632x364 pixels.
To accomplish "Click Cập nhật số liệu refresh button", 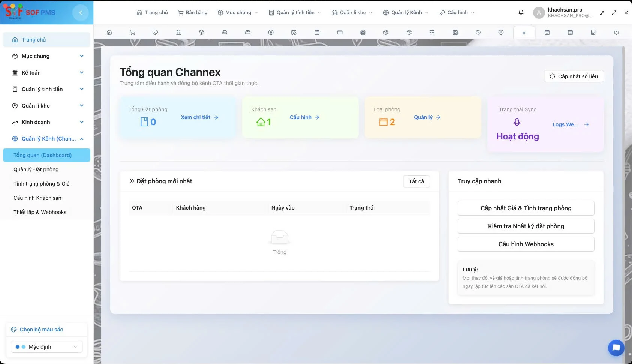I will coord(574,76).
